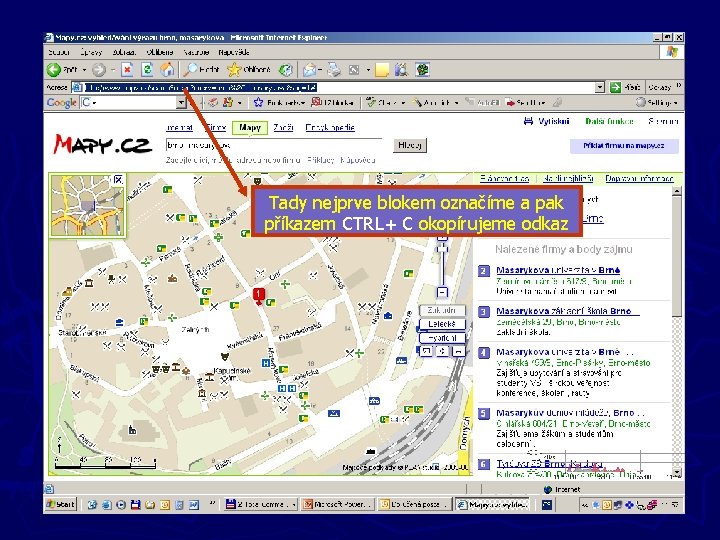Click the IE Back arrow button
720x540 pixels.
[54, 70]
